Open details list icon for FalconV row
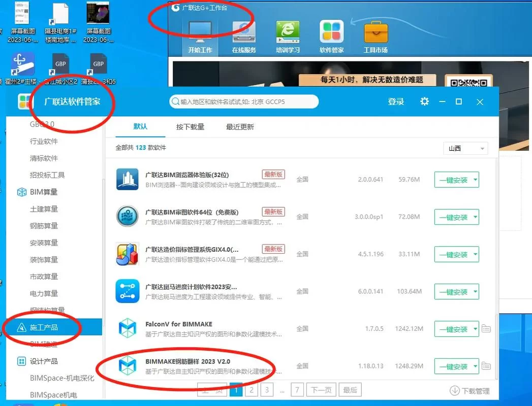Viewport: 532px width, 406px height. pos(486,329)
